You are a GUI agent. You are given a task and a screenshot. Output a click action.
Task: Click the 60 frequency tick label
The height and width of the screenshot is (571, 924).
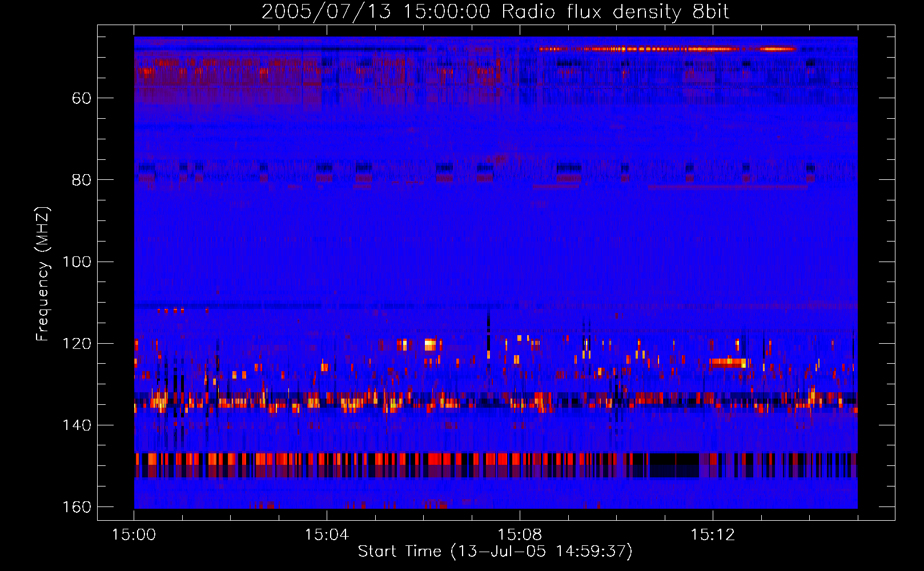click(x=82, y=98)
